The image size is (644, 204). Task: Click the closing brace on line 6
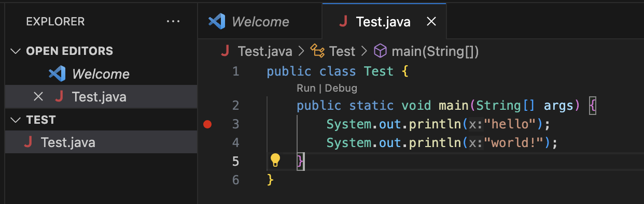[x=270, y=180]
